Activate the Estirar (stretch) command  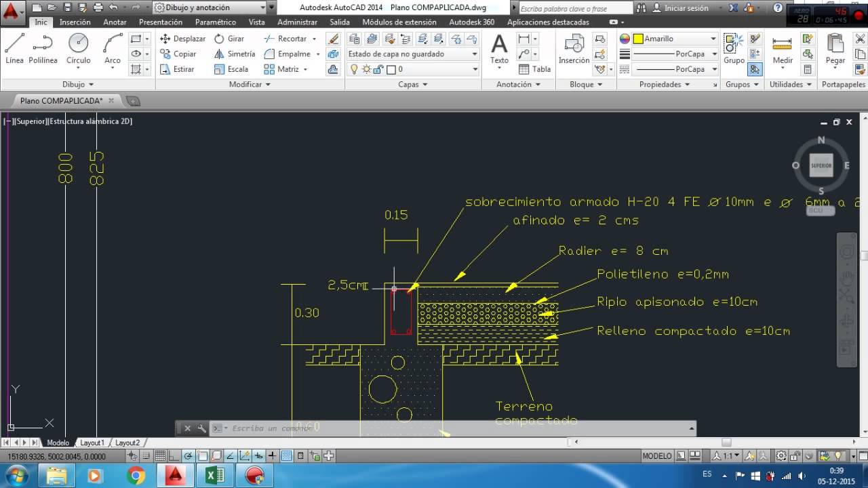click(x=177, y=69)
